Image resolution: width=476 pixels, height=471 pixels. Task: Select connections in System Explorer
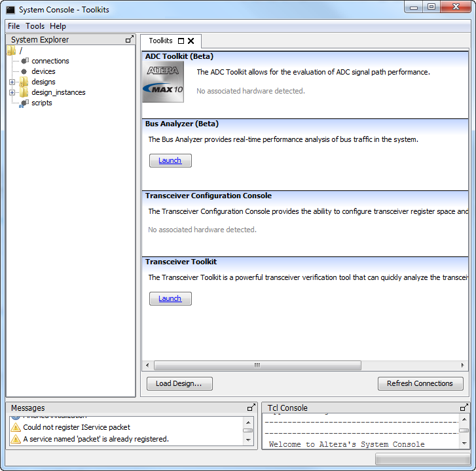click(50, 61)
